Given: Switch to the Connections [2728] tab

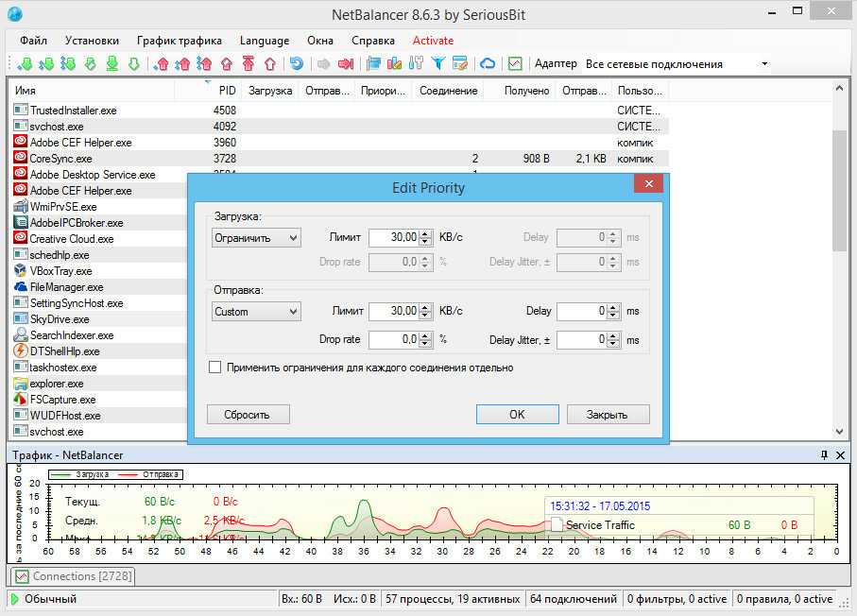Looking at the screenshot, I should point(73,575).
